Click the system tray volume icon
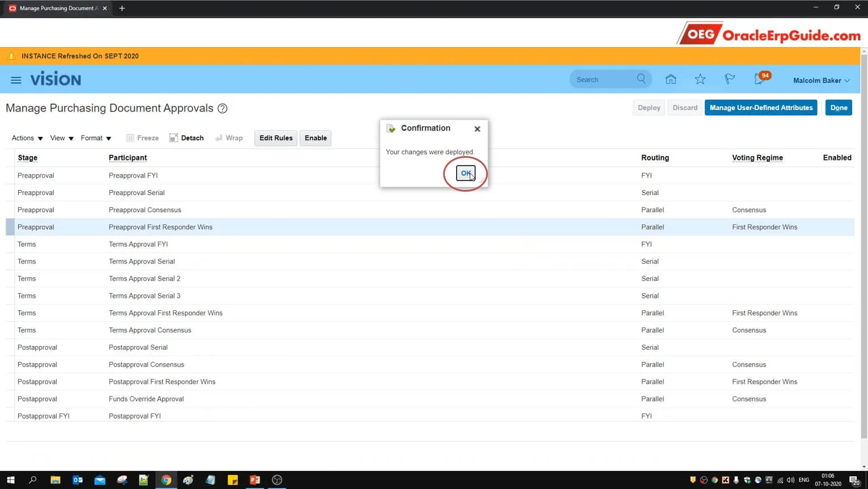 [791, 480]
